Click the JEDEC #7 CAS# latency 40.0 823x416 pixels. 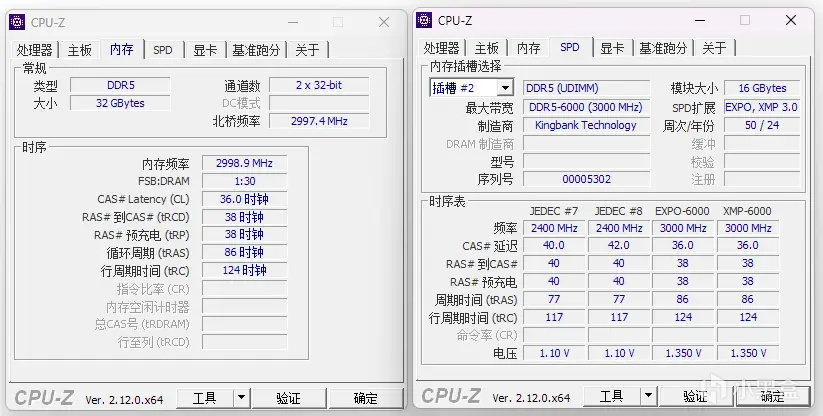point(554,246)
